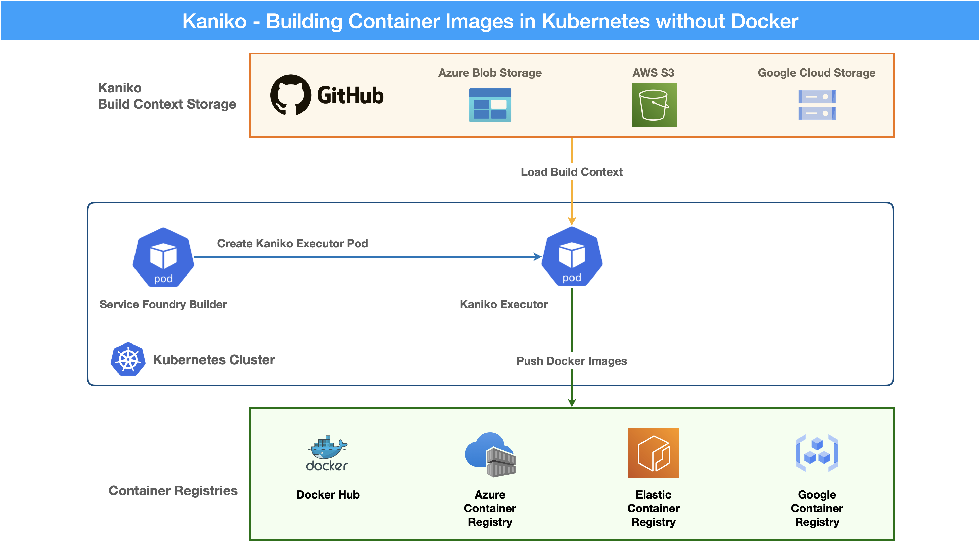Click the GitHub Octocat logo

tap(290, 95)
